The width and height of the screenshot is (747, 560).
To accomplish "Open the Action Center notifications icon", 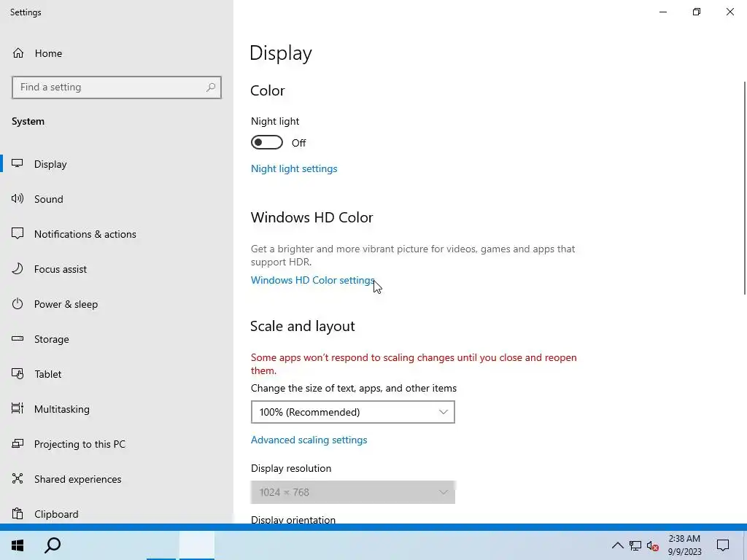I will (x=723, y=545).
